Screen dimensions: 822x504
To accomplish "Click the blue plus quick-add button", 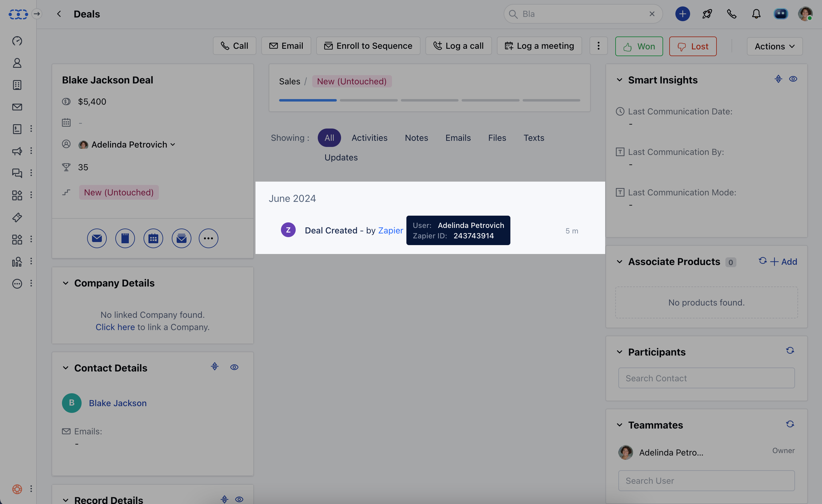I will click(x=682, y=14).
